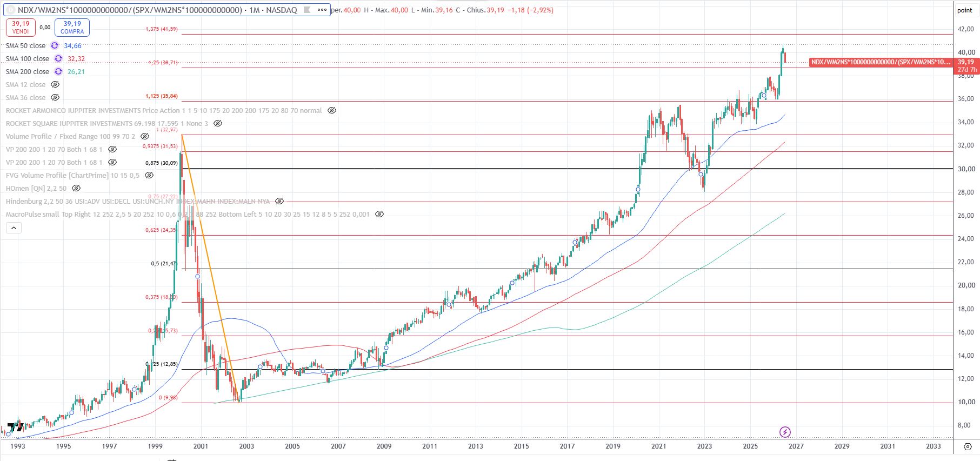Select the SMA 100 close legend label
The image size is (980, 461).
[28, 59]
